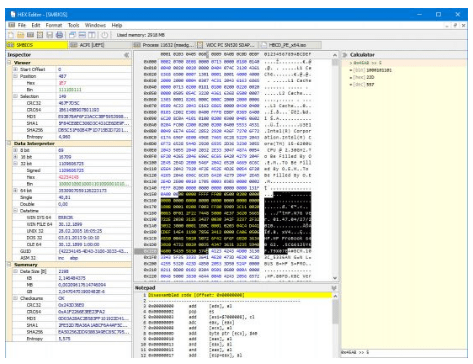Click the hex view vertical scrollbar down arrow
The image size is (473, 364).
(335, 278)
